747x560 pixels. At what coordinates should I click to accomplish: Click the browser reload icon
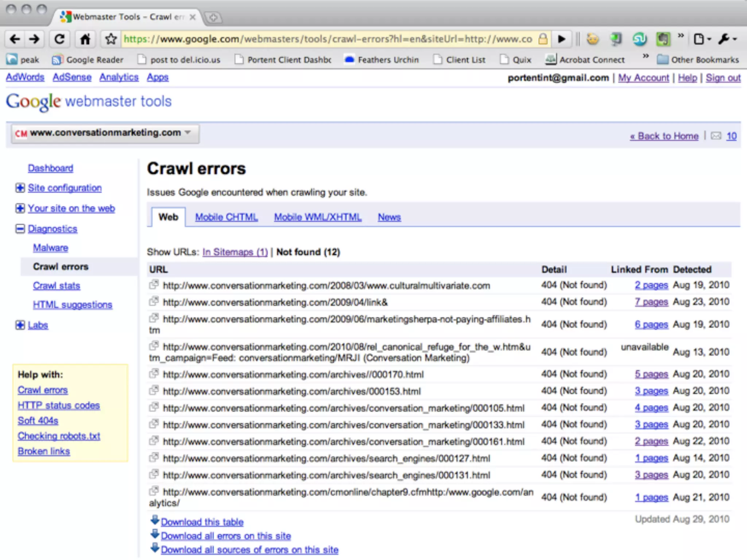point(59,39)
